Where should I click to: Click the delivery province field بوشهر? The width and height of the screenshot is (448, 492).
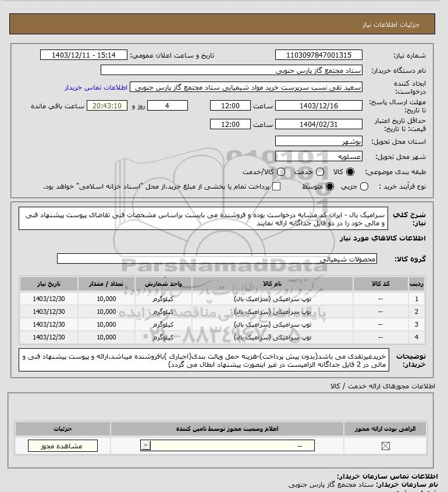(x=318, y=141)
